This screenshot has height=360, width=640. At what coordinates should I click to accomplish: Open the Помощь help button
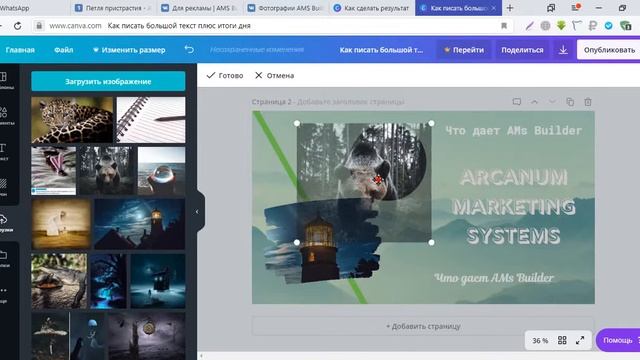coord(618,340)
